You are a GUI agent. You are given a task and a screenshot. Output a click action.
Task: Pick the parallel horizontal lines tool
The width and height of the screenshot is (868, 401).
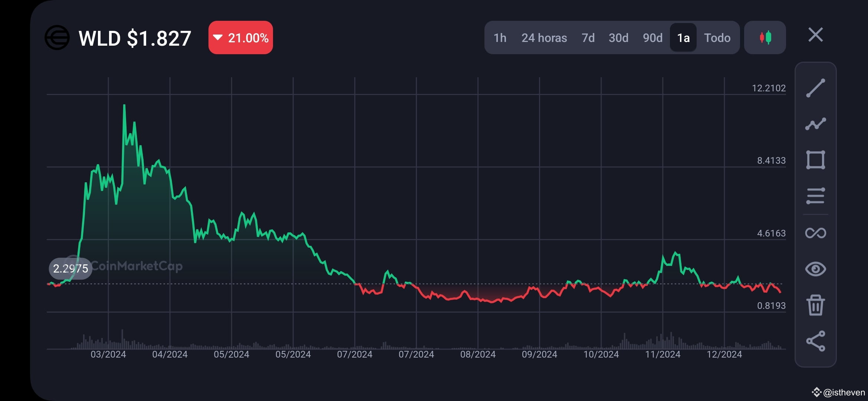(x=815, y=196)
